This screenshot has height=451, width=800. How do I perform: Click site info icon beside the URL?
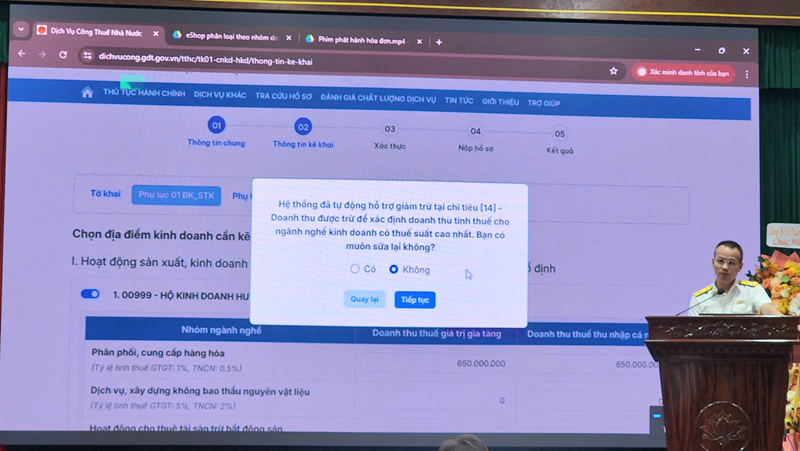tap(87, 56)
